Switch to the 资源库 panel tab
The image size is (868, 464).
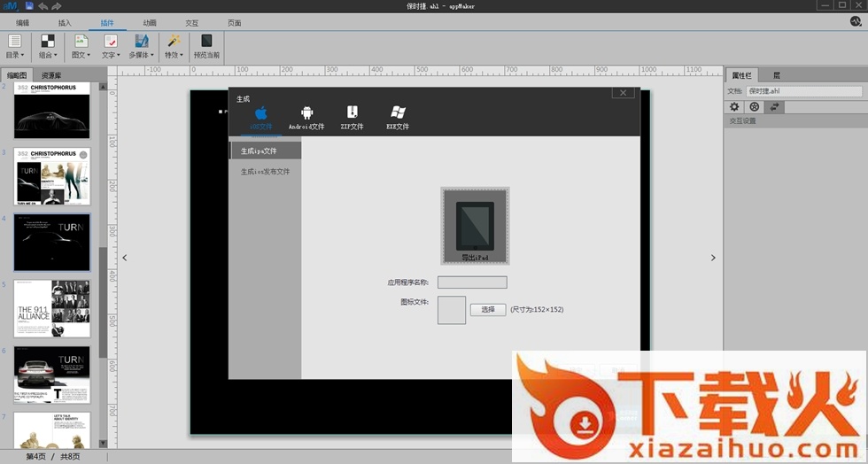pyautogui.click(x=51, y=75)
